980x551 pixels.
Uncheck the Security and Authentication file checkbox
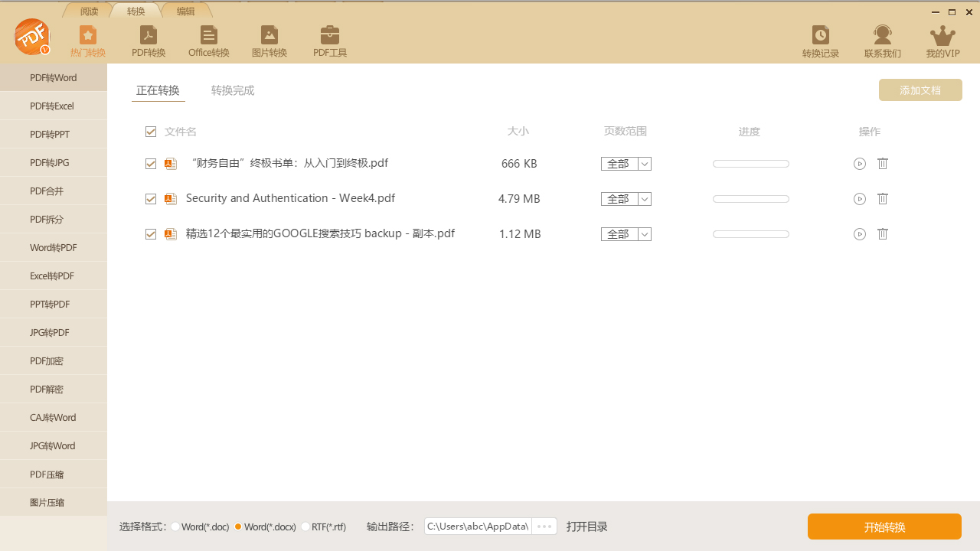151,199
